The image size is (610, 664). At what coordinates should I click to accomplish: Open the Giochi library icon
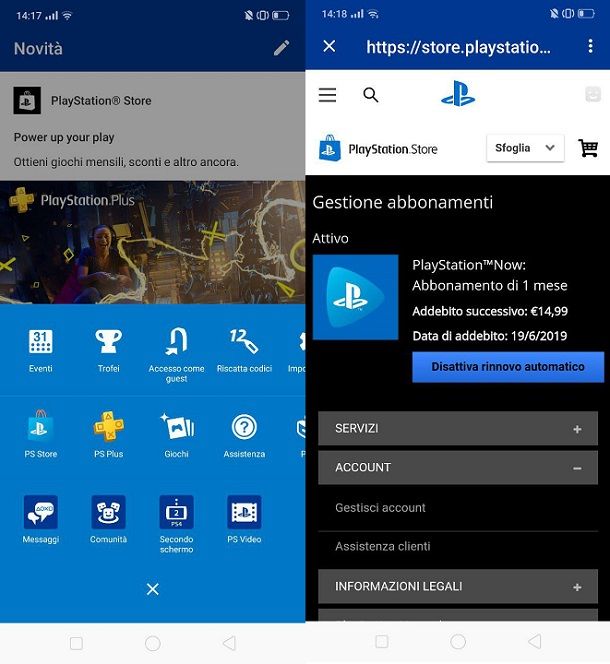click(x=177, y=426)
